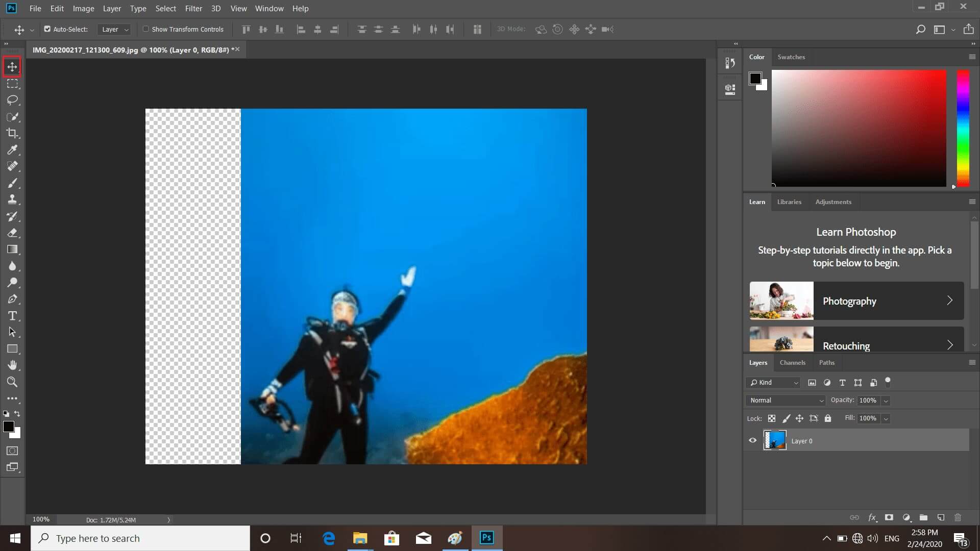This screenshot has width=980, height=551.
Task: Select the Crop tool
Action: 12,133
